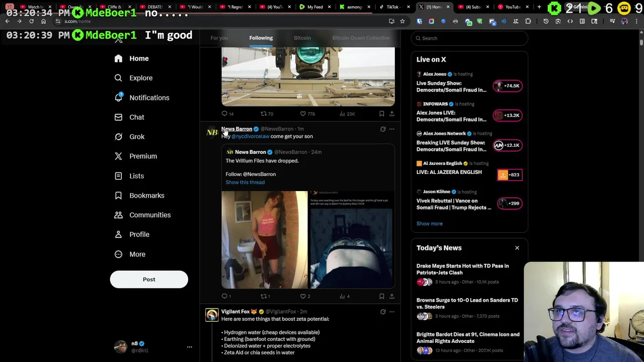The image size is (644, 362).
Task: Open the More menu in the sidebar
Action: [x=130, y=254]
